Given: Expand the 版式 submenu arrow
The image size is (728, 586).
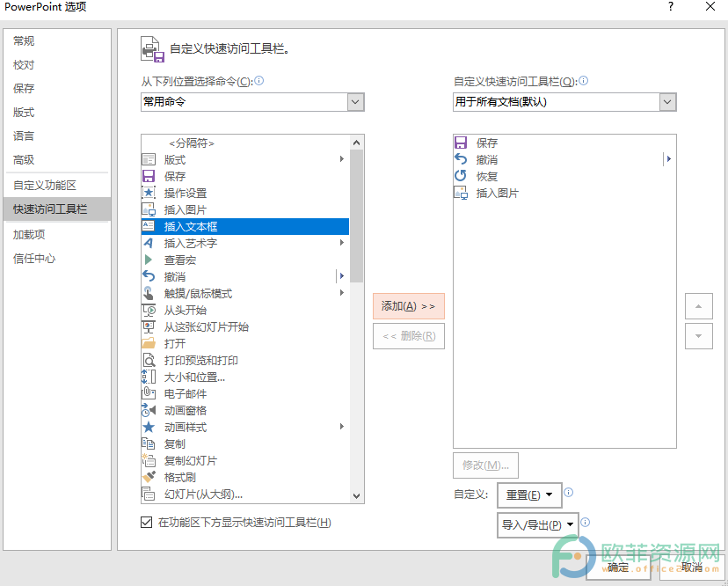Looking at the screenshot, I should [342, 159].
